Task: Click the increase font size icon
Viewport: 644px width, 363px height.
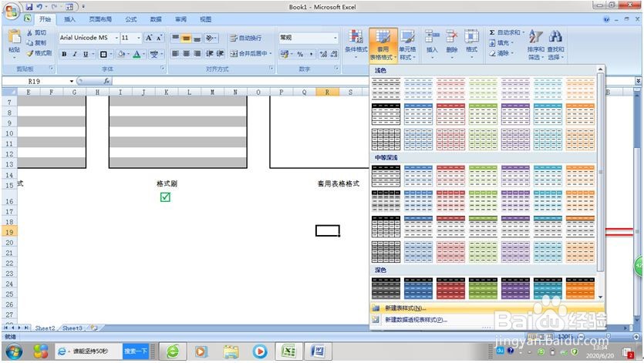Action: click(149, 38)
